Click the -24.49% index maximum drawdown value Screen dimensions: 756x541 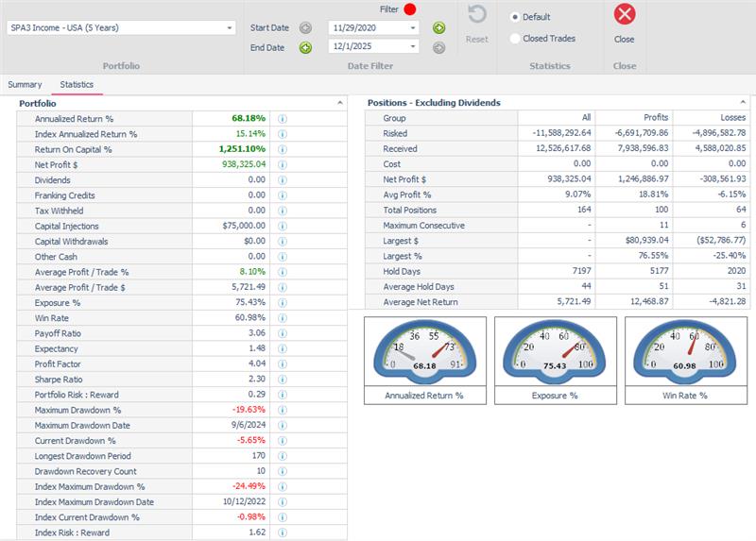click(249, 486)
